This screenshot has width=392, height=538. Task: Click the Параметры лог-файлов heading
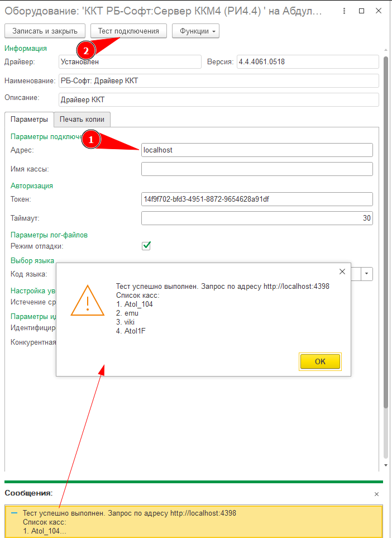[x=49, y=235]
